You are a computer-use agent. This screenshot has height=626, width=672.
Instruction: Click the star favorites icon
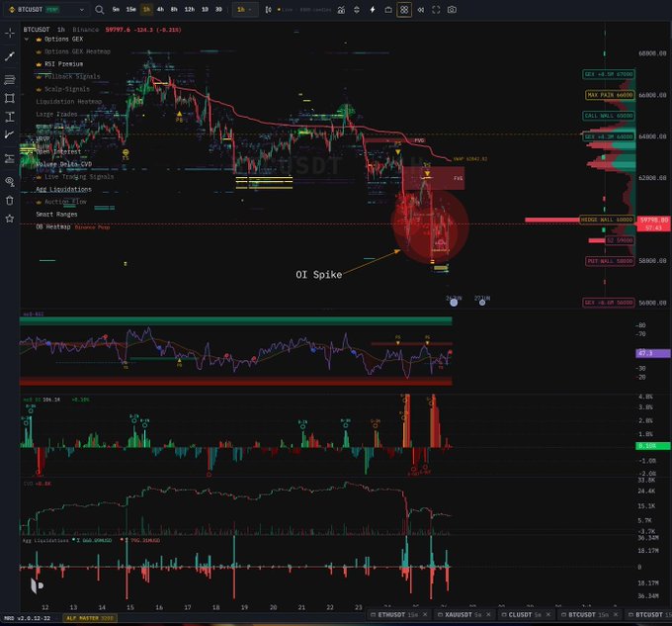pyautogui.click(x=10, y=219)
